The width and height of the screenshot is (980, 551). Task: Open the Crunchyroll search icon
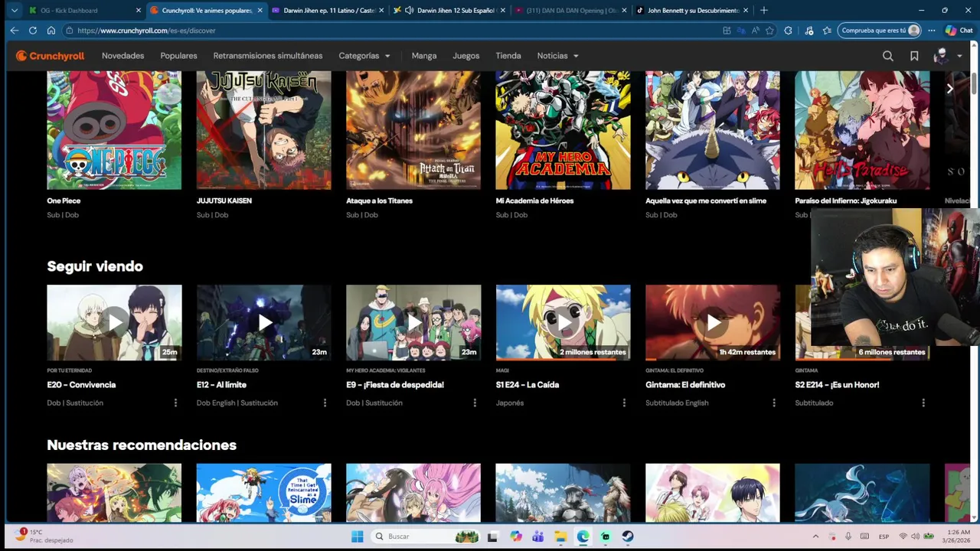[x=887, y=56]
